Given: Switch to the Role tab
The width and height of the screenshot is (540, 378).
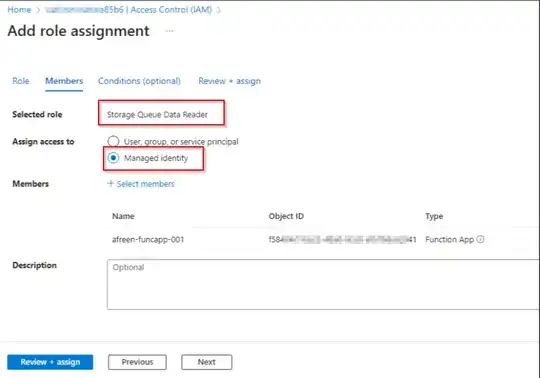Looking at the screenshot, I should [21, 81].
